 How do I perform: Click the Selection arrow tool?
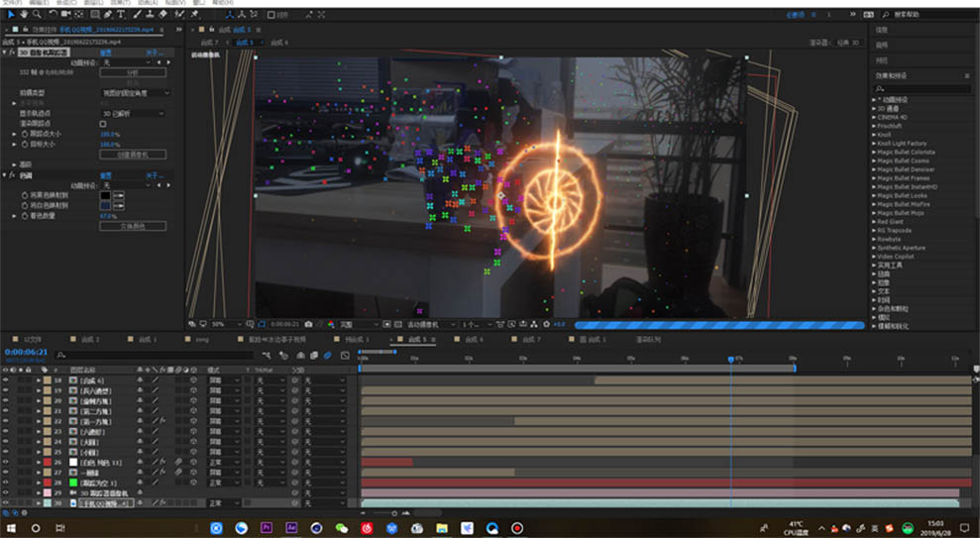click(11, 15)
